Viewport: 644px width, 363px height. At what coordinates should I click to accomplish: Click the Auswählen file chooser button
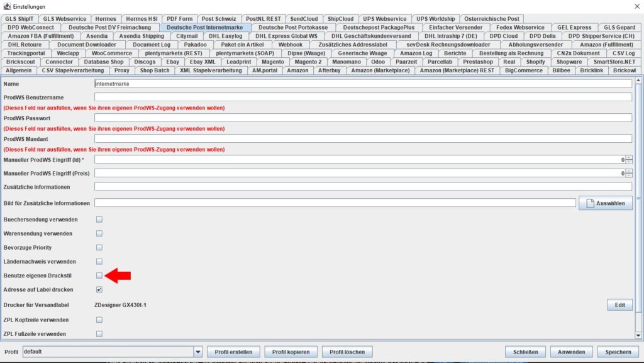coord(606,203)
